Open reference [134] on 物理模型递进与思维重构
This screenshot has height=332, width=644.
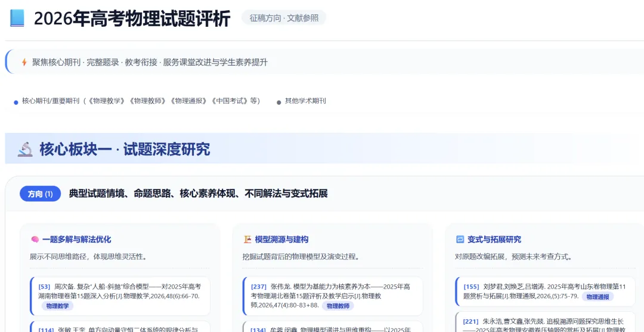pos(333,327)
